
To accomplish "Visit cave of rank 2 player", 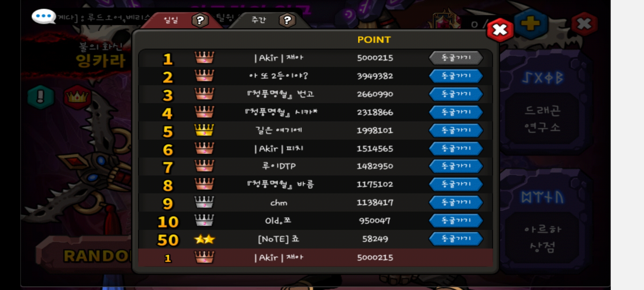I will [x=456, y=76].
